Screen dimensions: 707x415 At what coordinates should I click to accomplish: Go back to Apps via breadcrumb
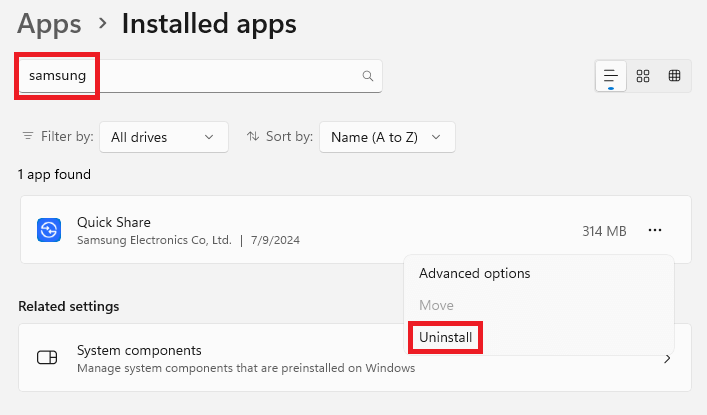49,24
